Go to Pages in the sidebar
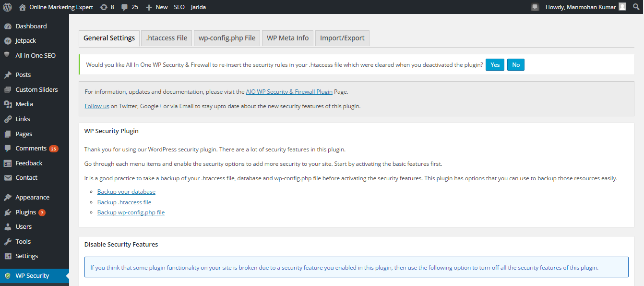Viewport: 644px width, 286px height. (24, 134)
